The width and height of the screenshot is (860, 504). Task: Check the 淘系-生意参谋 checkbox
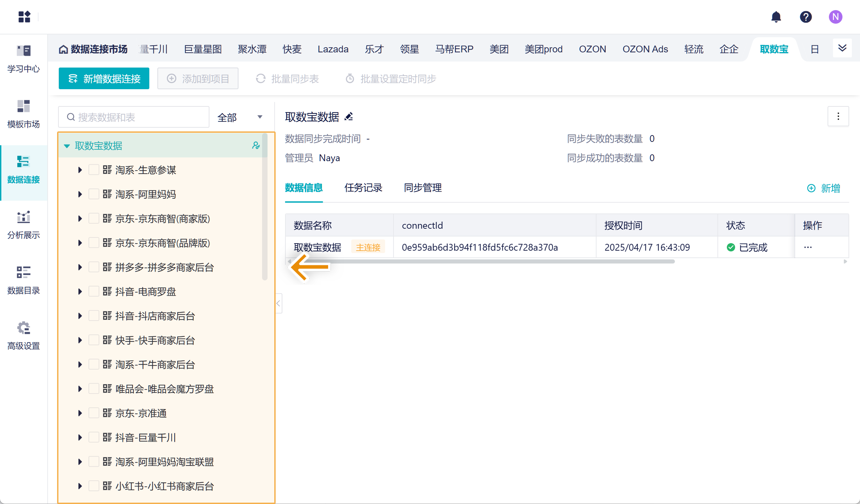click(x=94, y=170)
